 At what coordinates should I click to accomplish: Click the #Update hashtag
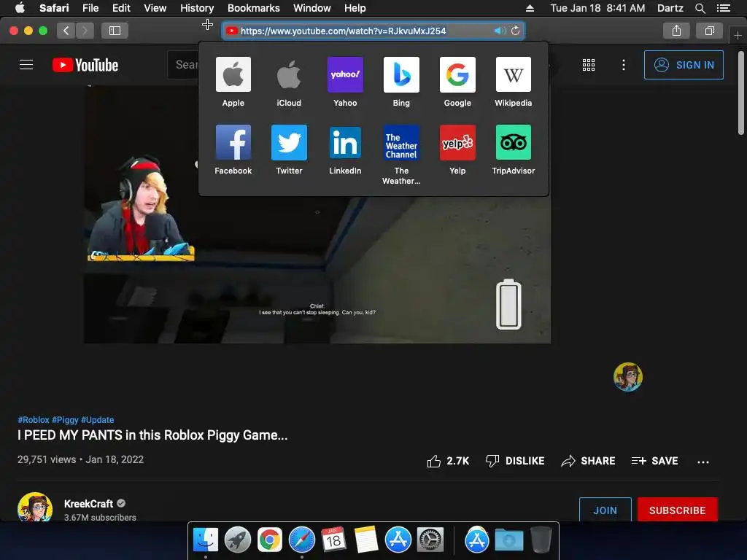point(97,420)
